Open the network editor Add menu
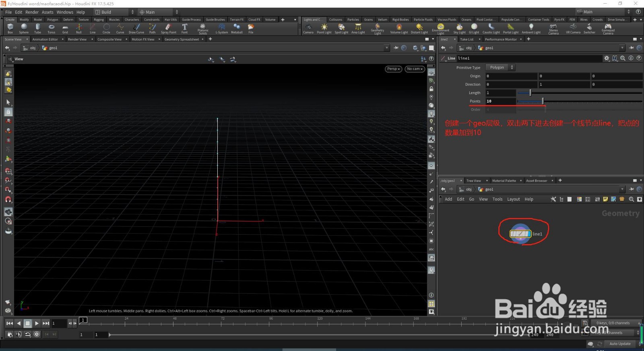Viewport: 644px width, 351px height. click(448, 199)
